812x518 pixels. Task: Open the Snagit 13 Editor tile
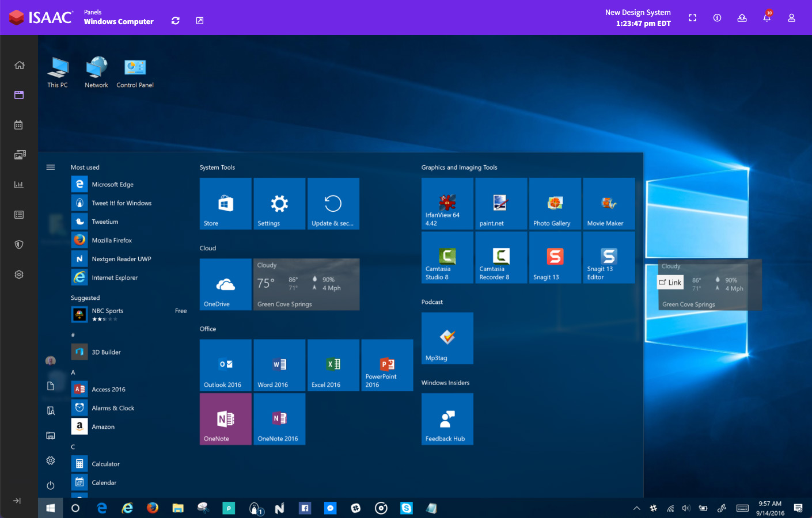[x=609, y=257]
